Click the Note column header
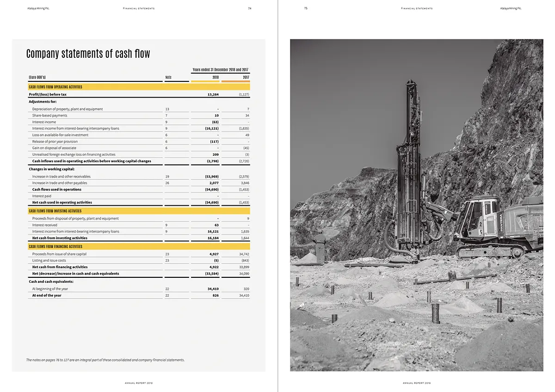This screenshot has height=392, width=555. [x=168, y=77]
